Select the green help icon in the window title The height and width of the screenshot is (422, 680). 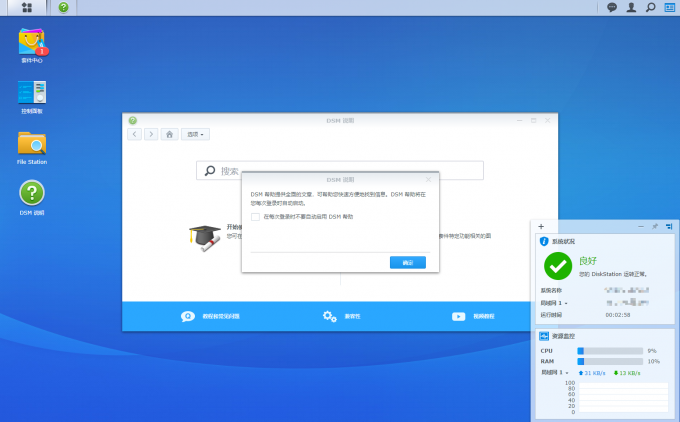pyautogui.click(x=133, y=120)
